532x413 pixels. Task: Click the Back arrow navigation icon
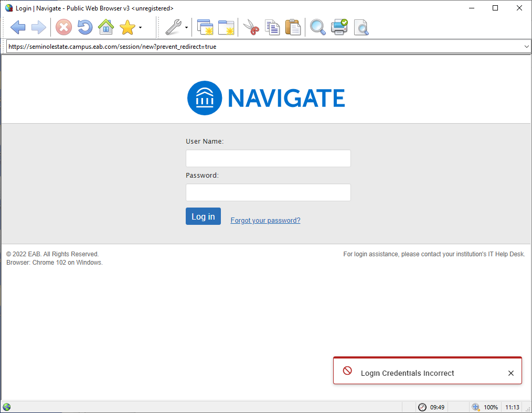tap(18, 27)
